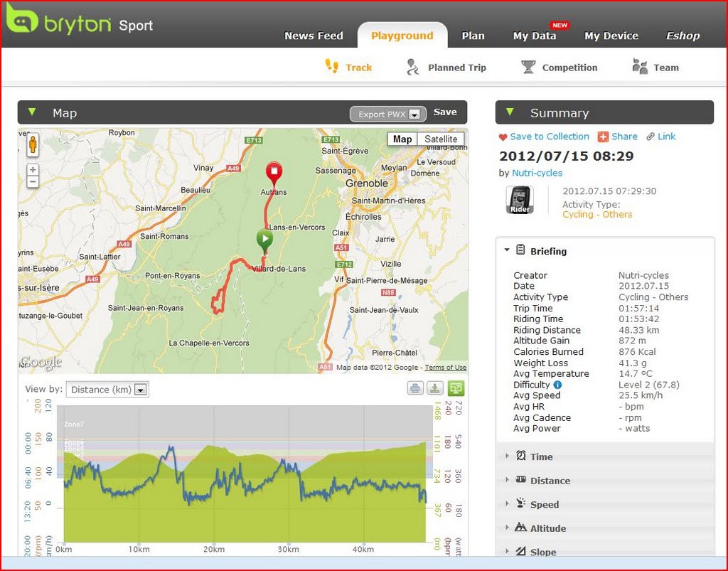Click the green fullscreen chart icon
728x571 pixels.
456,388
